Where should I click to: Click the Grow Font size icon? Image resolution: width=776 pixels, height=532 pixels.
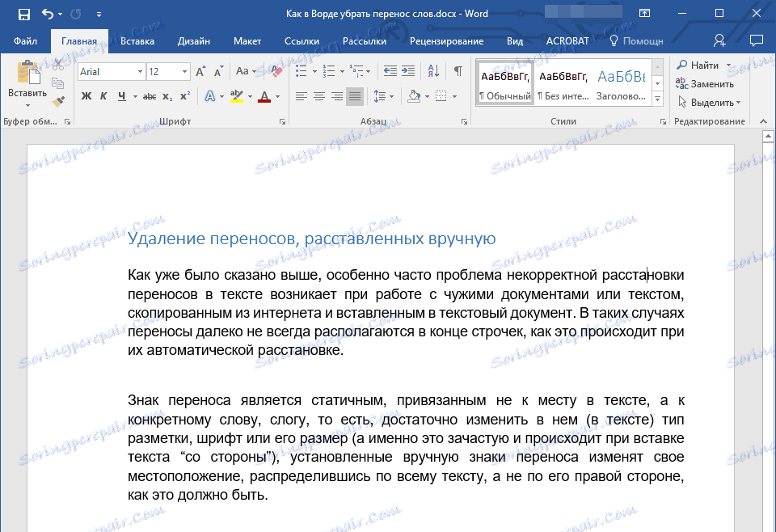tap(202, 72)
